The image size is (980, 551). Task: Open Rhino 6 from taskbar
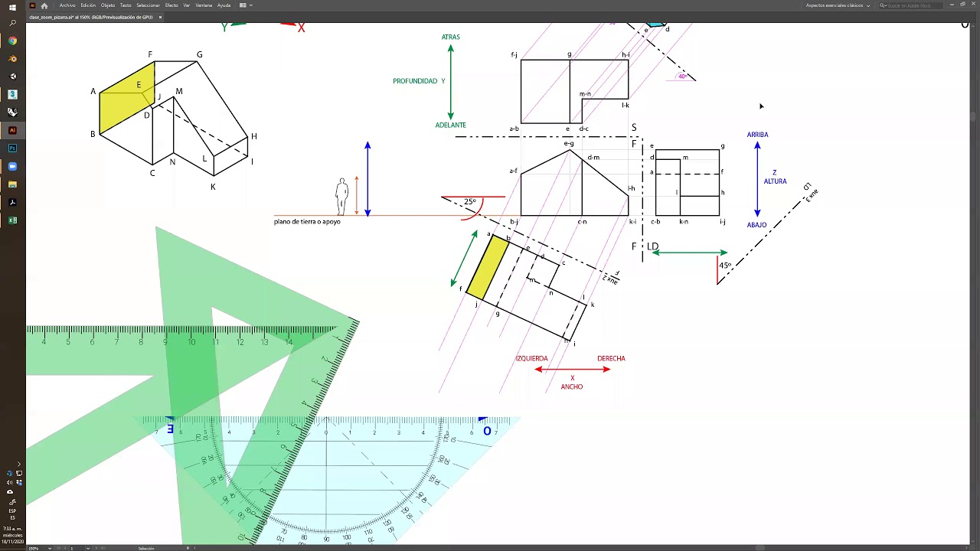[12, 112]
